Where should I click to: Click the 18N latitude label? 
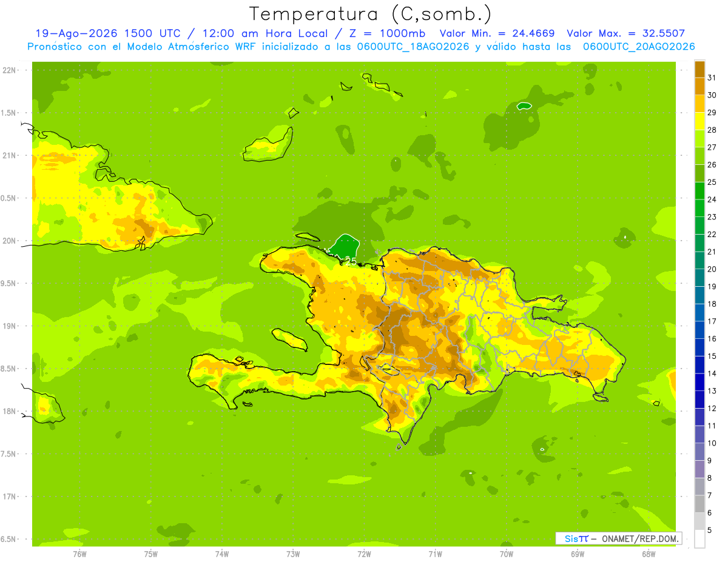[10, 411]
